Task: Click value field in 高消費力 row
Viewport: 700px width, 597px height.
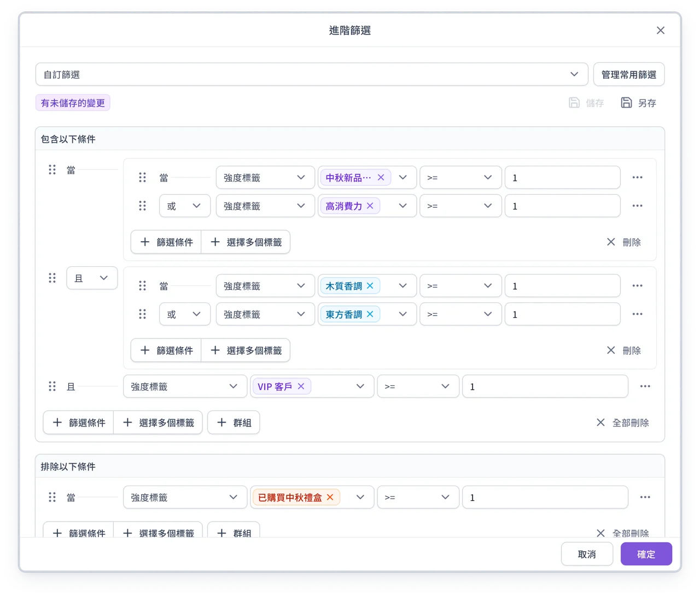Action: [x=563, y=206]
